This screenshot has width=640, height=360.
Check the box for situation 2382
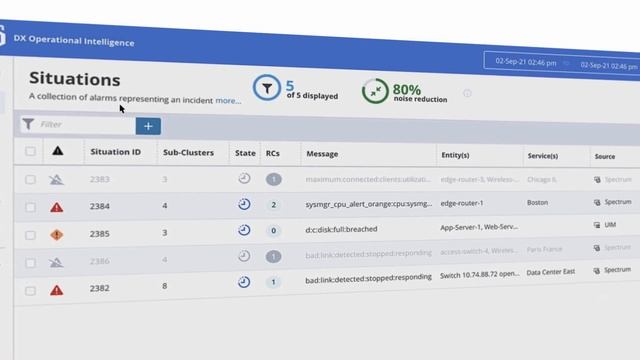click(x=30, y=291)
